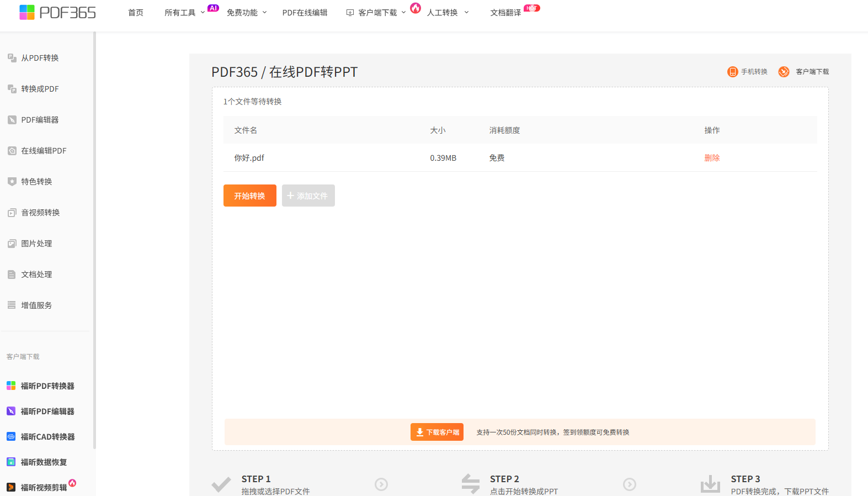This screenshot has height=496, width=868.
Task: Expand the 免费功能 dropdown arrow
Action: [x=264, y=12]
